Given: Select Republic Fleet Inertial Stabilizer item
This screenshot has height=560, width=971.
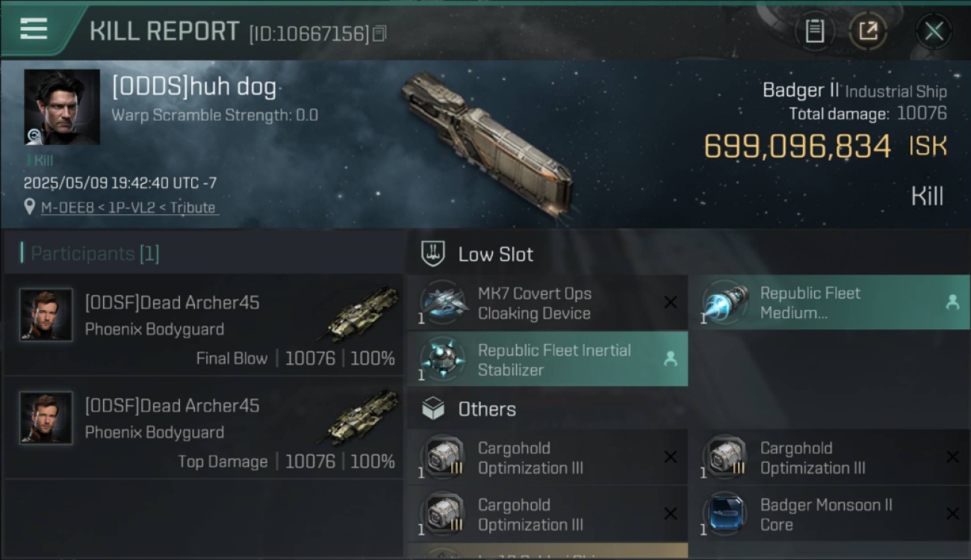Looking at the screenshot, I should (x=547, y=359).
